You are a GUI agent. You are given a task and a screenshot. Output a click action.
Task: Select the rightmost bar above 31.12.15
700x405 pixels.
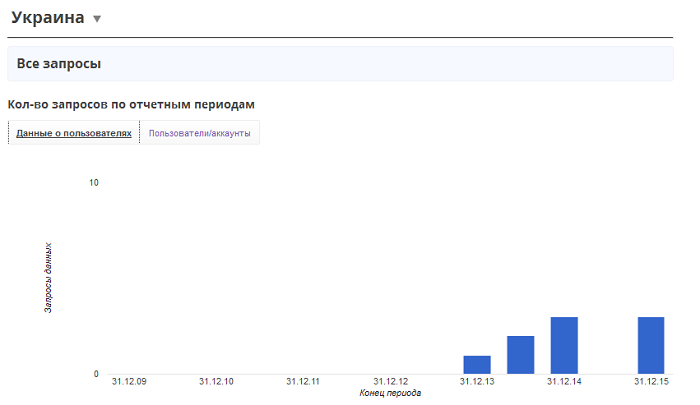651,345
